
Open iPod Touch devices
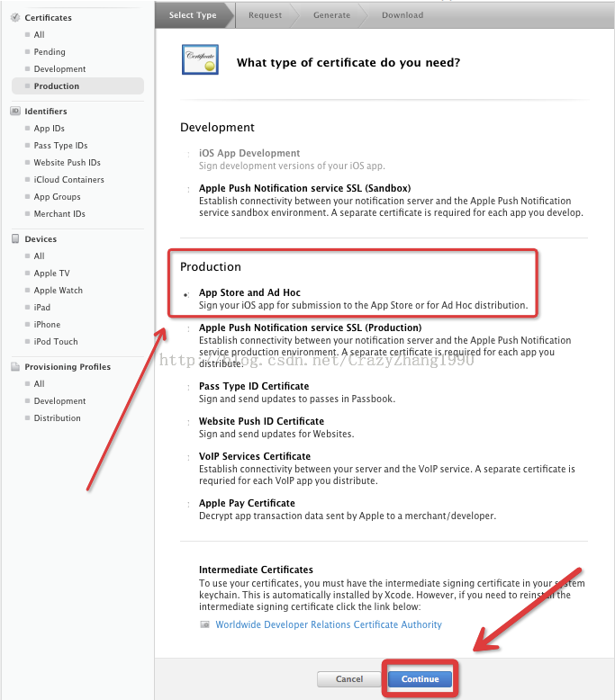(56, 342)
